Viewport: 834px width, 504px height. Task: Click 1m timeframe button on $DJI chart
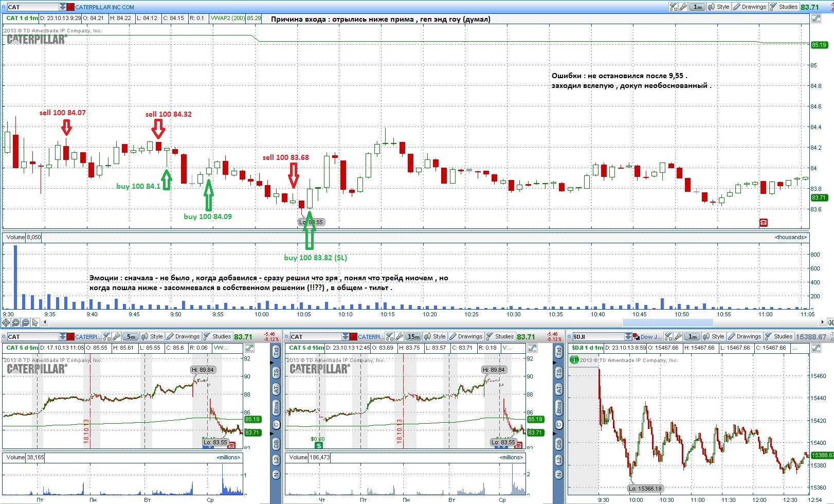pos(693,336)
